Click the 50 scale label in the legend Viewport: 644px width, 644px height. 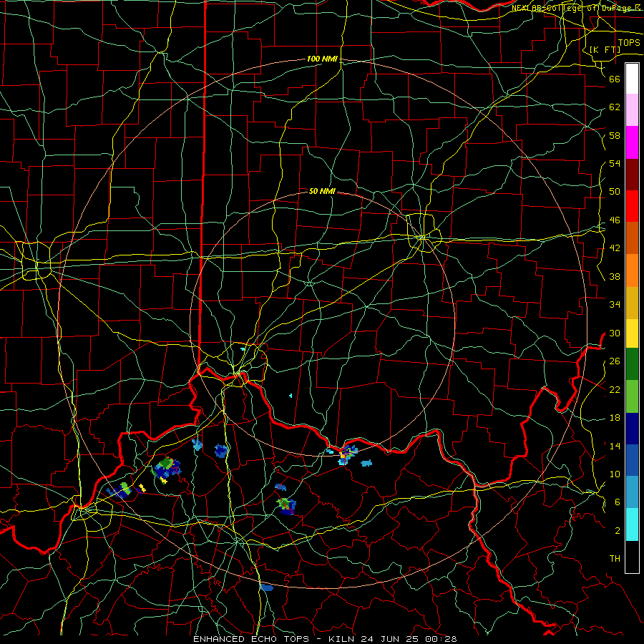[x=615, y=192]
